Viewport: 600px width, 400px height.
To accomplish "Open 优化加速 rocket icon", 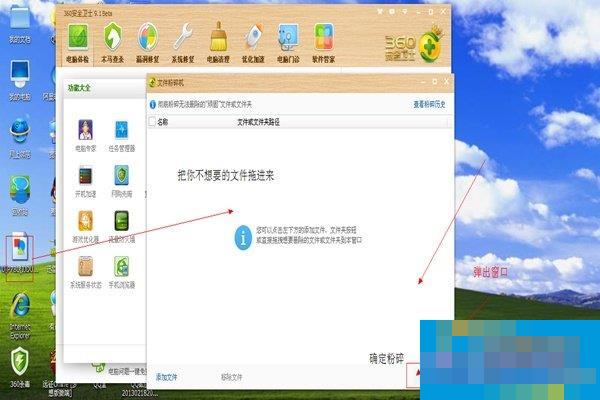I will click(253, 43).
